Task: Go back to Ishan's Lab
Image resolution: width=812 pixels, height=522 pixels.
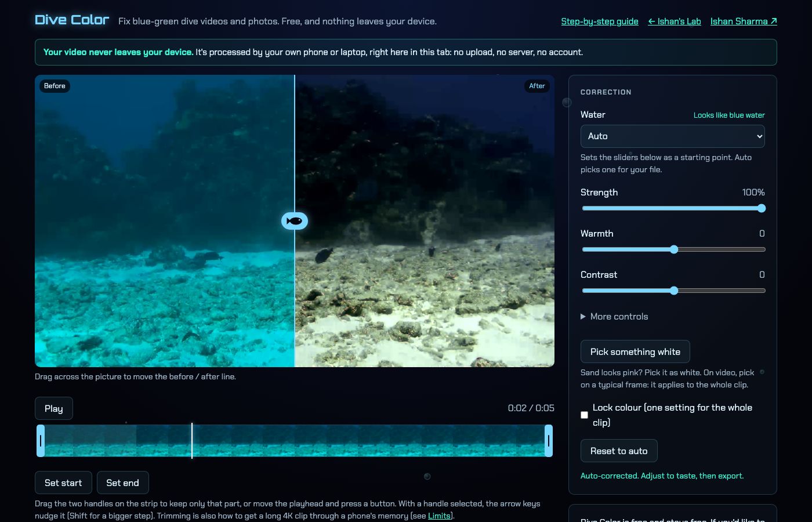Action: point(675,21)
